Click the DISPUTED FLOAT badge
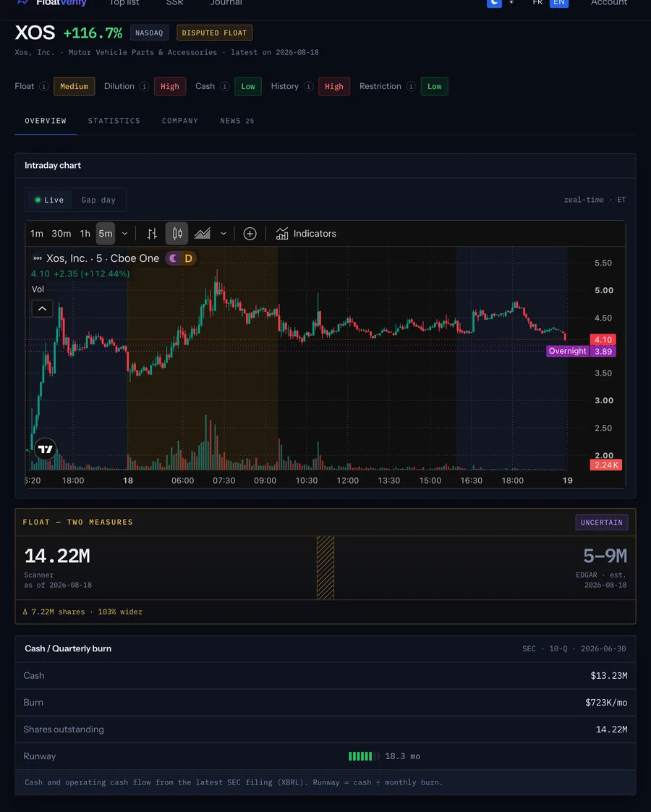 [214, 33]
